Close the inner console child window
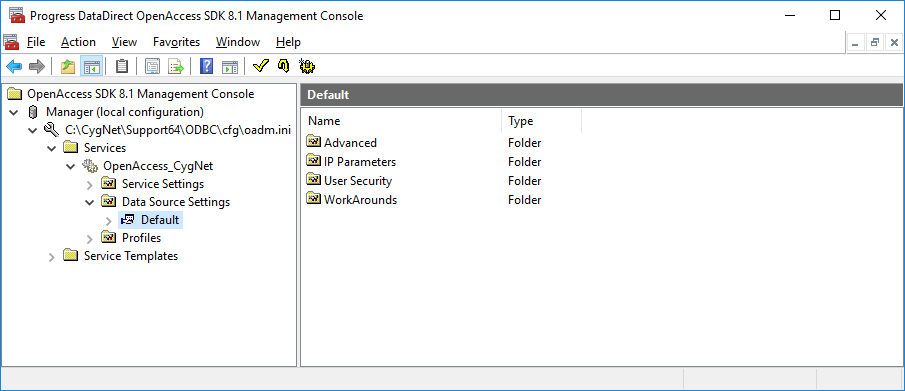 click(894, 43)
